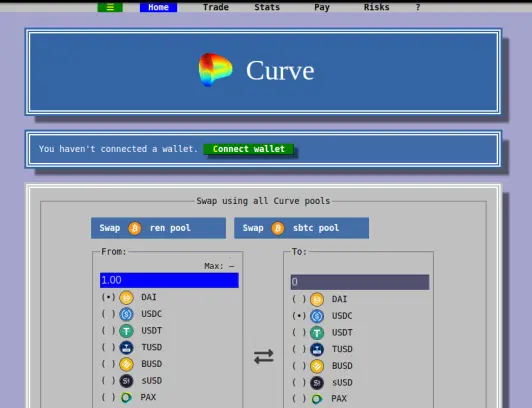Click the TUSD label in To list
532x408 pixels.
tap(342, 349)
